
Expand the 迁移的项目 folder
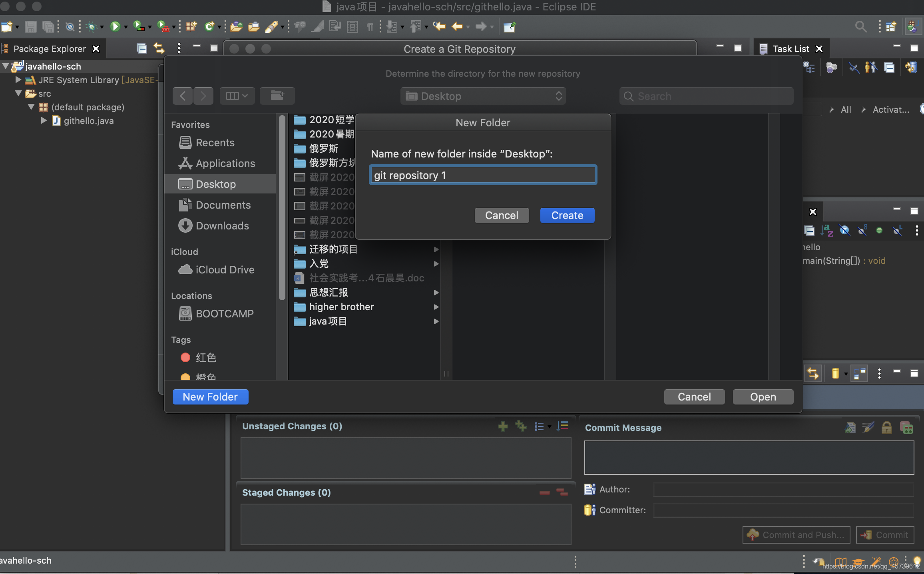(x=435, y=249)
